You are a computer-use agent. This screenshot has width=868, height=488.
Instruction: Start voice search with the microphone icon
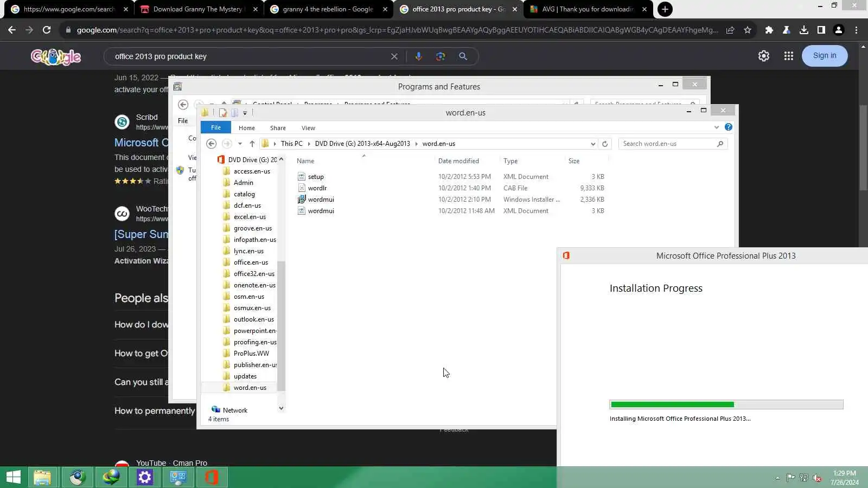(x=418, y=56)
